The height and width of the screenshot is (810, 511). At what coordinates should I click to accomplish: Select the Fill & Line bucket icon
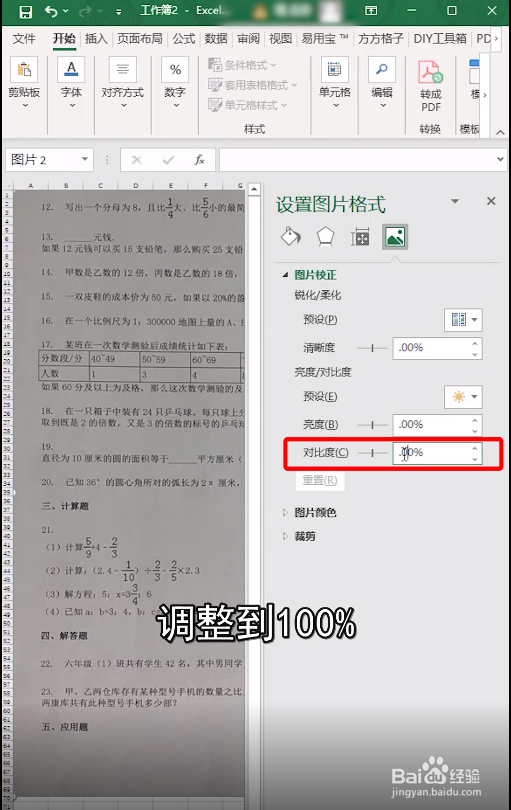pyautogui.click(x=291, y=237)
